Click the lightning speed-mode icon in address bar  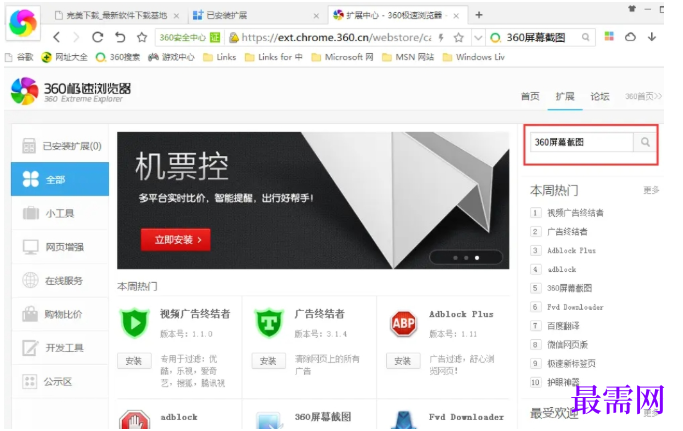pyautogui.click(x=441, y=38)
